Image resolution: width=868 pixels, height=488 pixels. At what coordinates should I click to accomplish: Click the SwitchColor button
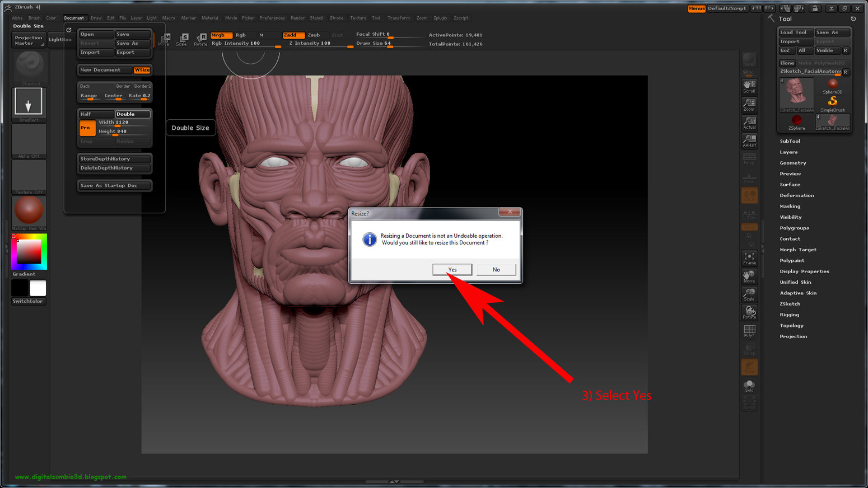28,302
